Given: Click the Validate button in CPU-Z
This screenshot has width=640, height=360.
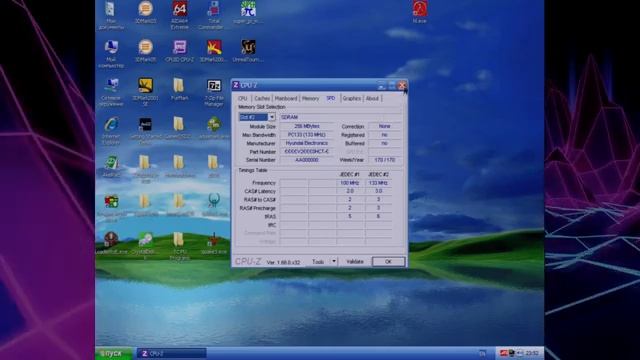Looking at the screenshot, I should click(355, 262).
